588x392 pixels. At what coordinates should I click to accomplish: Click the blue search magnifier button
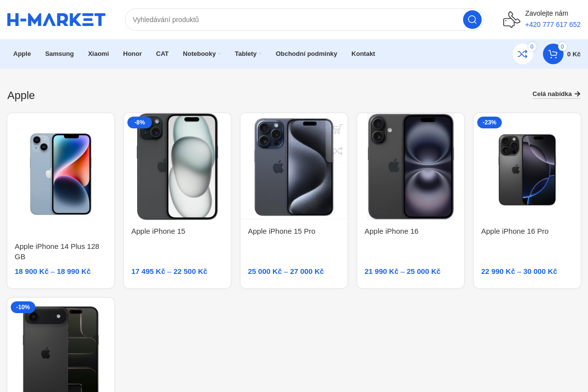pyautogui.click(x=472, y=20)
